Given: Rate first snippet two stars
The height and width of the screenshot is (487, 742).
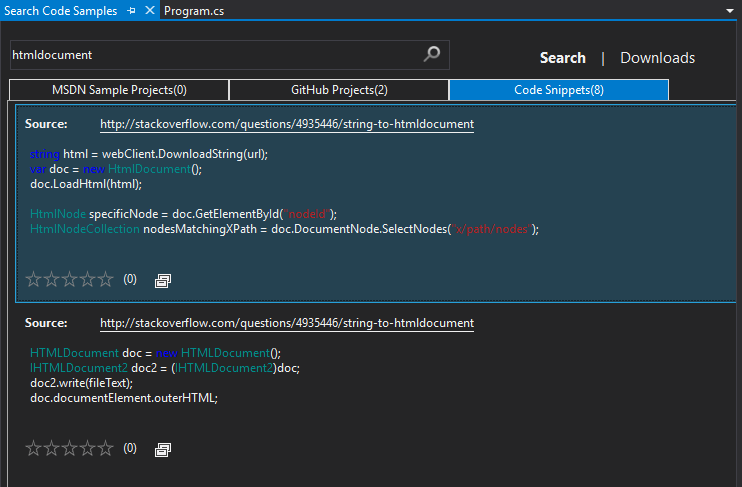Looking at the screenshot, I should [x=51, y=279].
